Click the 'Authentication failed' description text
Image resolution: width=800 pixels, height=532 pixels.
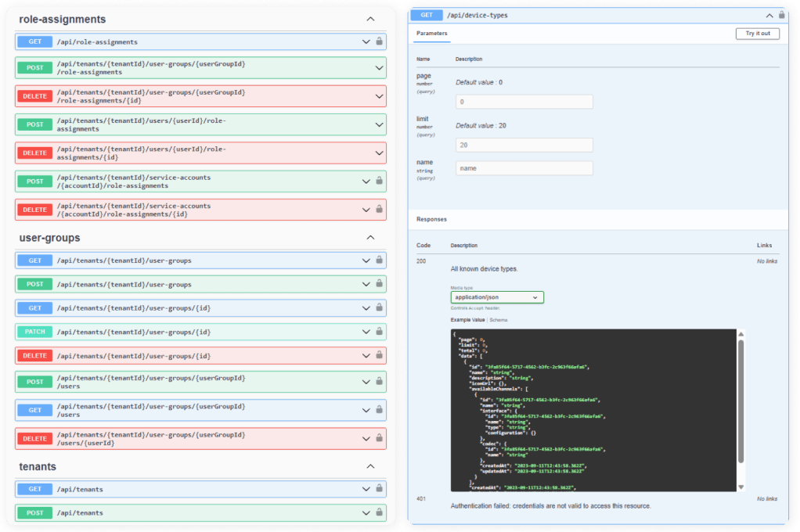(x=550, y=506)
